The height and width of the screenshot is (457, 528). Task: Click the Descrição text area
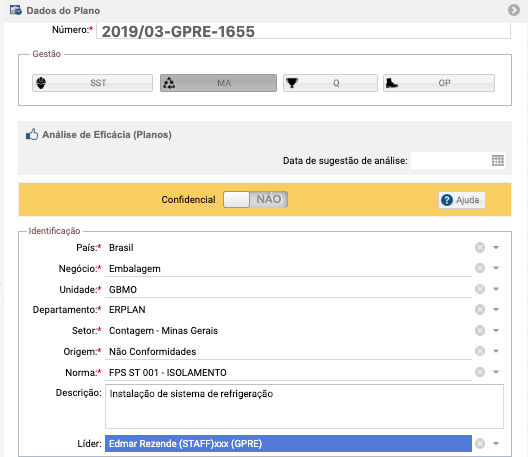304,406
